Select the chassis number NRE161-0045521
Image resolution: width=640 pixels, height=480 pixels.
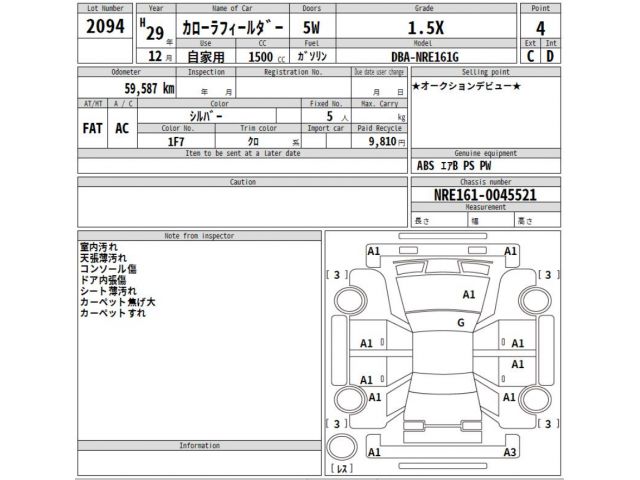tap(485, 195)
